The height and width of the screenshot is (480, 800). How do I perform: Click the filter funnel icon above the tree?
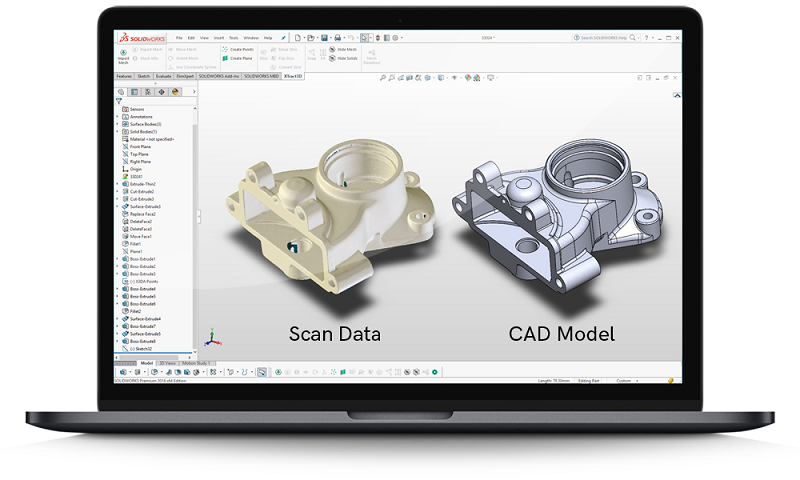[x=120, y=101]
